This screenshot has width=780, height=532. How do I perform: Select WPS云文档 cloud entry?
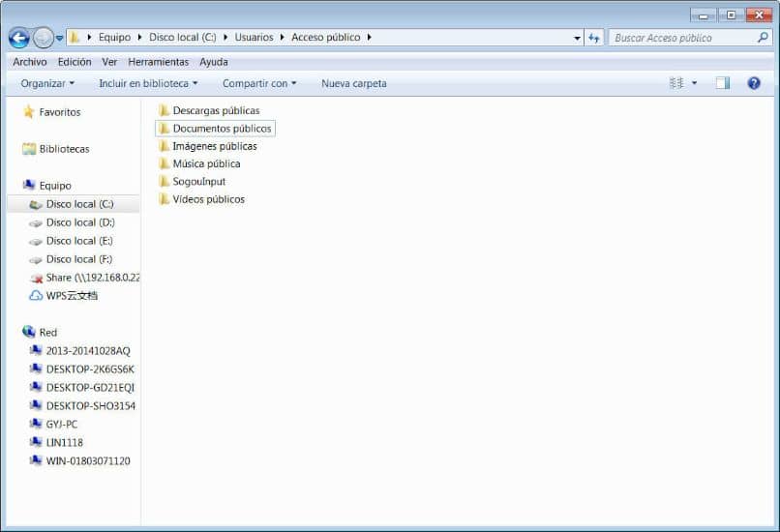[x=63, y=295]
